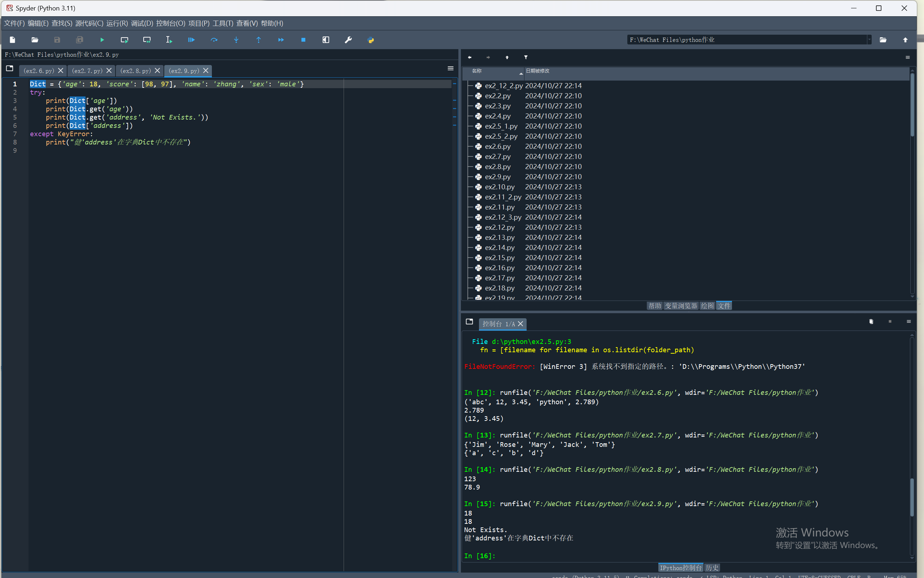Expand working directory path dropdown arrow

pyautogui.click(x=869, y=40)
